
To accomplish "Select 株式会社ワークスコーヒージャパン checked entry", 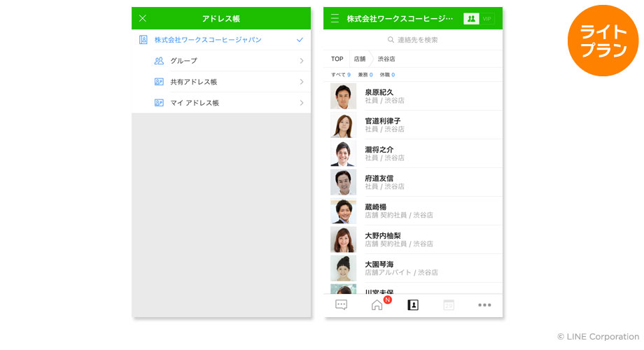I will coord(208,40).
